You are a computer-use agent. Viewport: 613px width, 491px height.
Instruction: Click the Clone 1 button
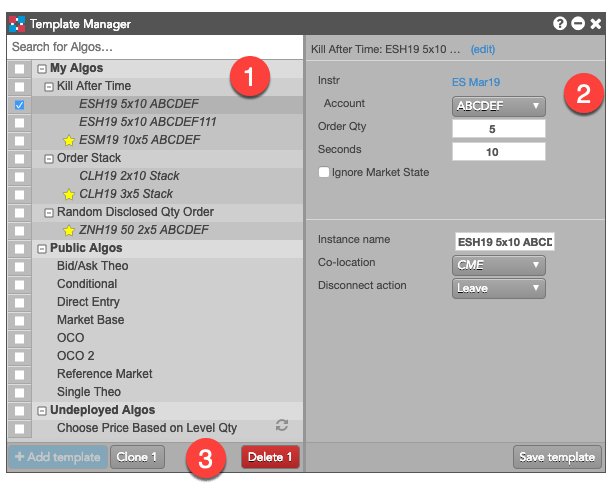[137, 457]
